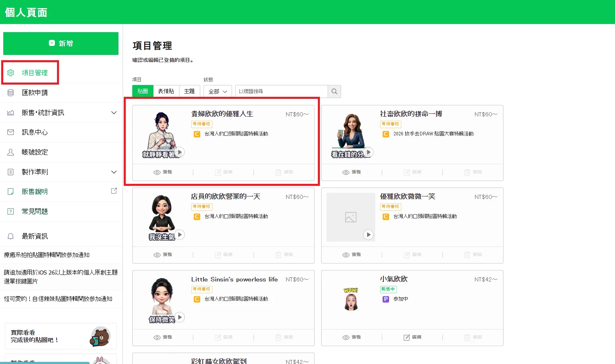Open the title 社畜欣欣的拼命一搏
Screen dimensions: 615x364
click(411, 114)
